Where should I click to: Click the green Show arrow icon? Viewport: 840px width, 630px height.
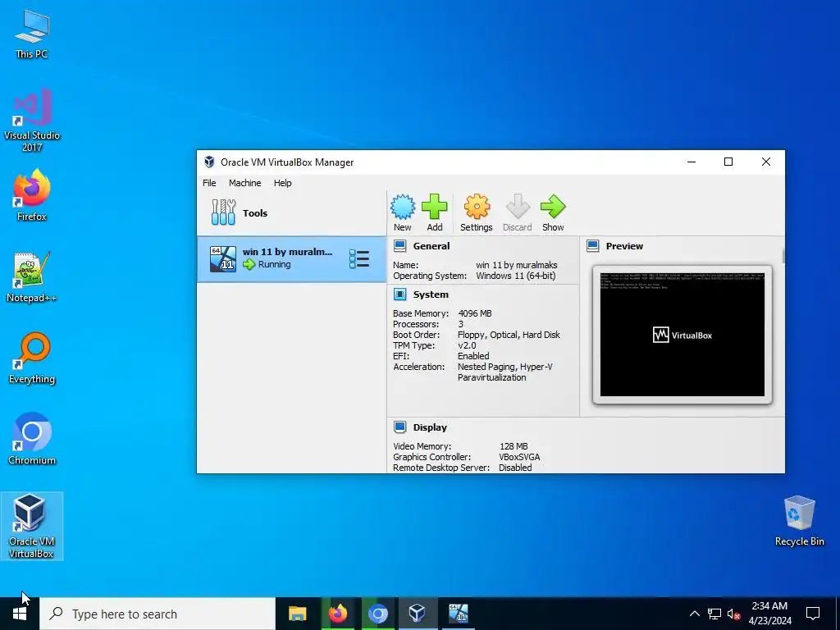[x=553, y=207]
